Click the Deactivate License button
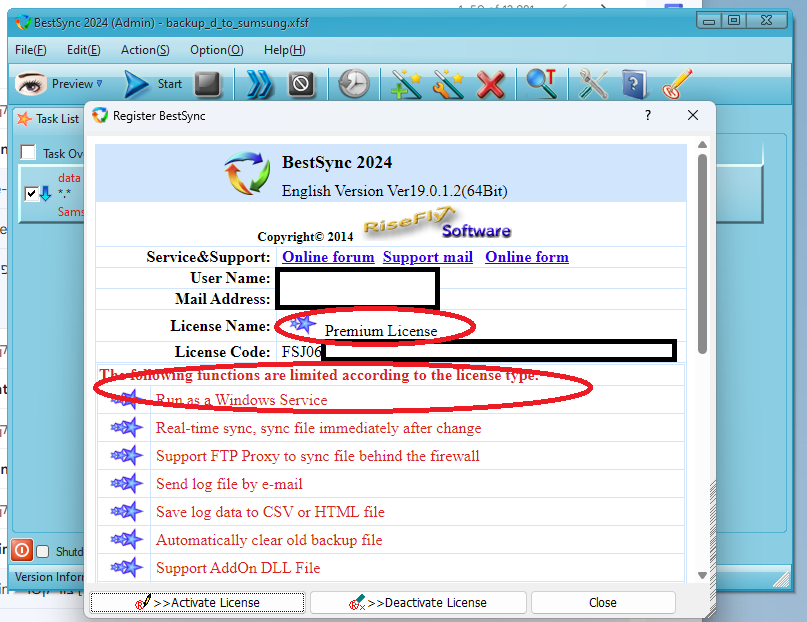This screenshot has height=622, width=807. click(x=418, y=602)
